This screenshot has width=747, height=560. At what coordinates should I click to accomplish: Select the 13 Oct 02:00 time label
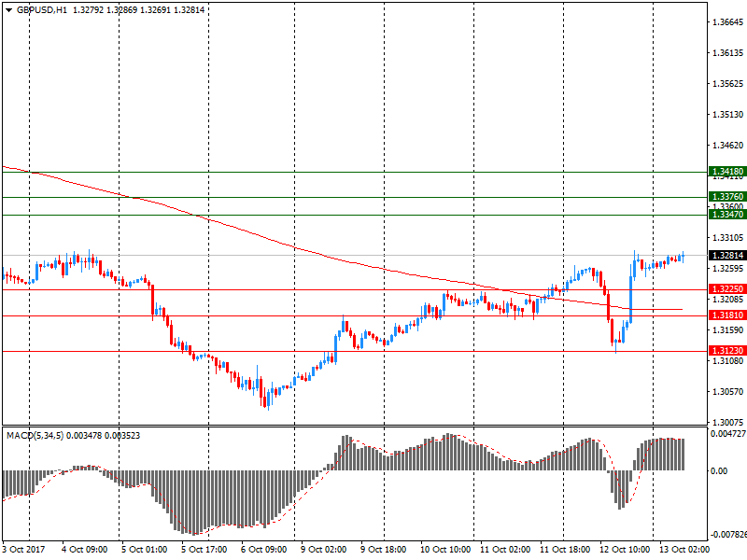coord(684,550)
